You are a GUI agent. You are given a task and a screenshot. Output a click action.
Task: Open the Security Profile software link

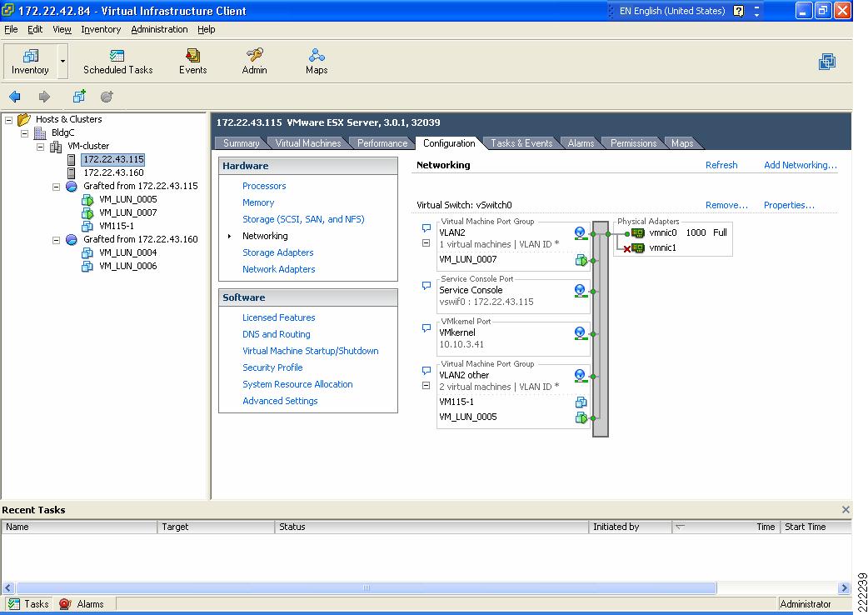tap(272, 367)
